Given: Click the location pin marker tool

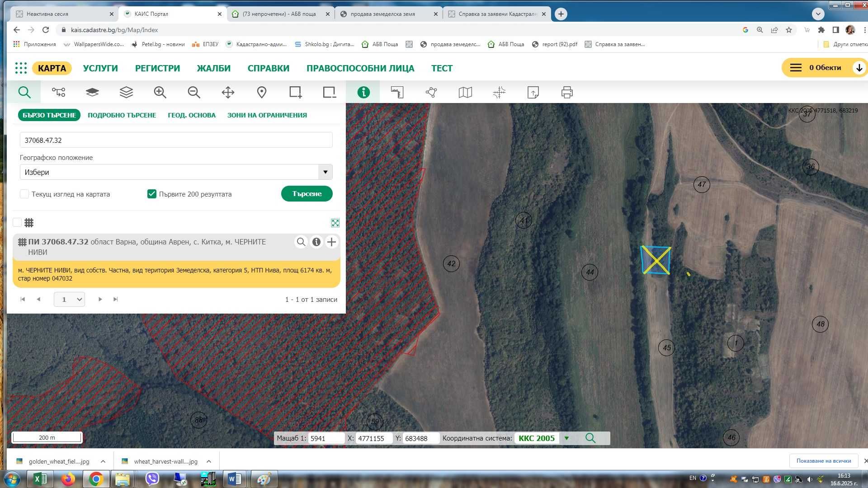Looking at the screenshot, I should pyautogui.click(x=262, y=93).
